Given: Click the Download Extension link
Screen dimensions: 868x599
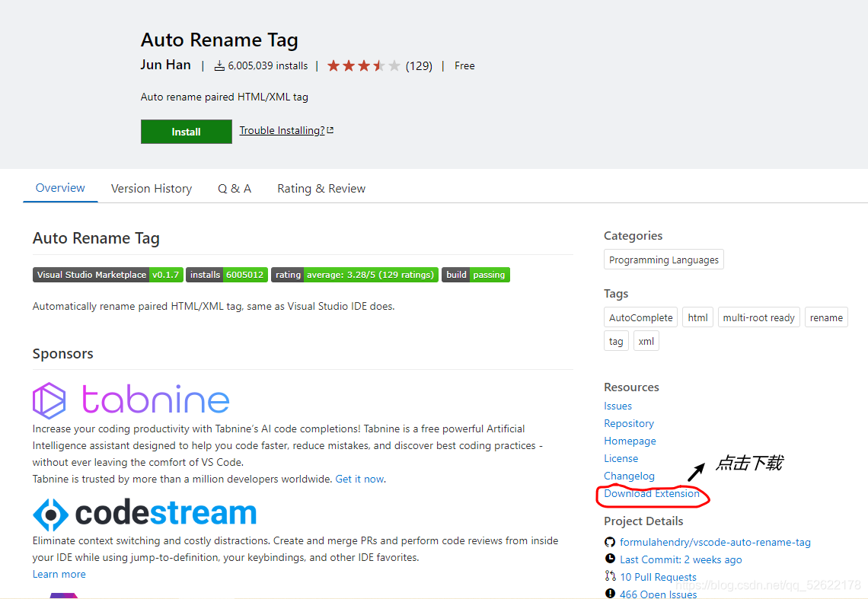Looking at the screenshot, I should (652, 493).
